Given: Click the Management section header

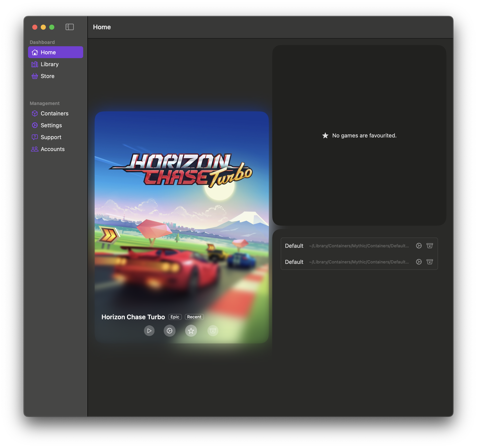Looking at the screenshot, I should (x=45, y=103).
